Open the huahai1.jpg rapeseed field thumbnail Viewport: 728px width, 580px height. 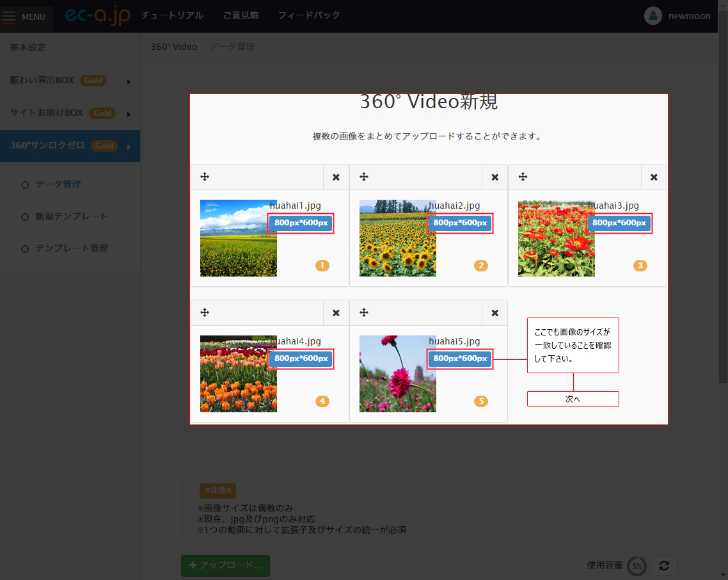tap(239, 238)
